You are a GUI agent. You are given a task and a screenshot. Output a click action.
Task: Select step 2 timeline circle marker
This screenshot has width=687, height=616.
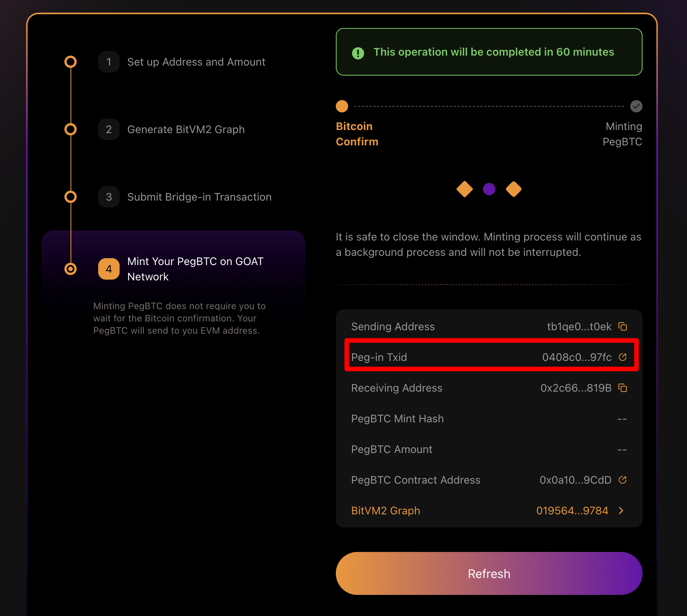[x=71, y=129]
